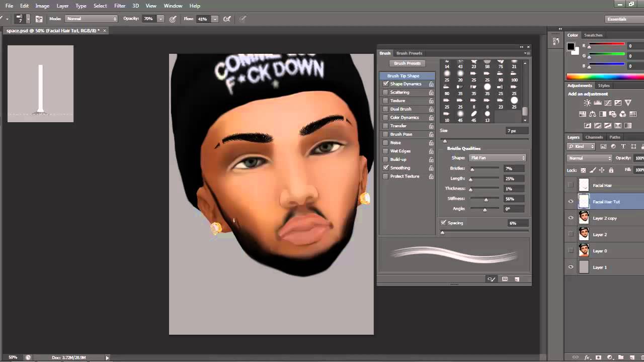Enable Texture checkbox
This screenshot has height=362, width=644.
386,101
